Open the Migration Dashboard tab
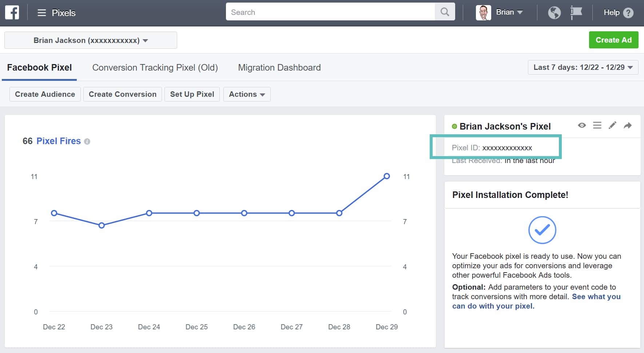This screenshot has height=353, width=644. click(x=279, y=67)
